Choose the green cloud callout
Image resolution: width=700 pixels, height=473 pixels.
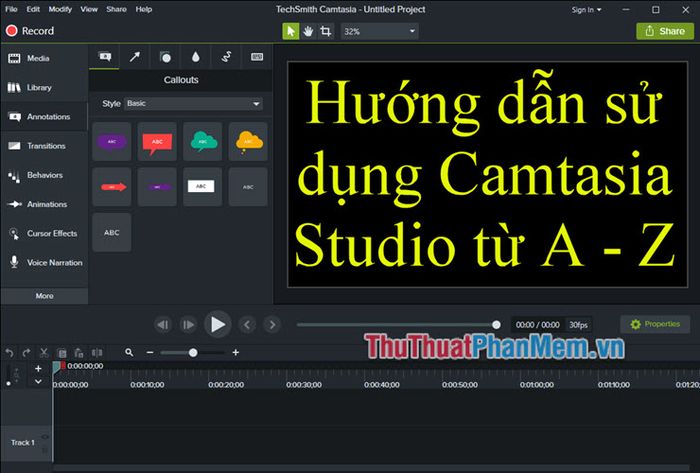[x=203, y=141]
